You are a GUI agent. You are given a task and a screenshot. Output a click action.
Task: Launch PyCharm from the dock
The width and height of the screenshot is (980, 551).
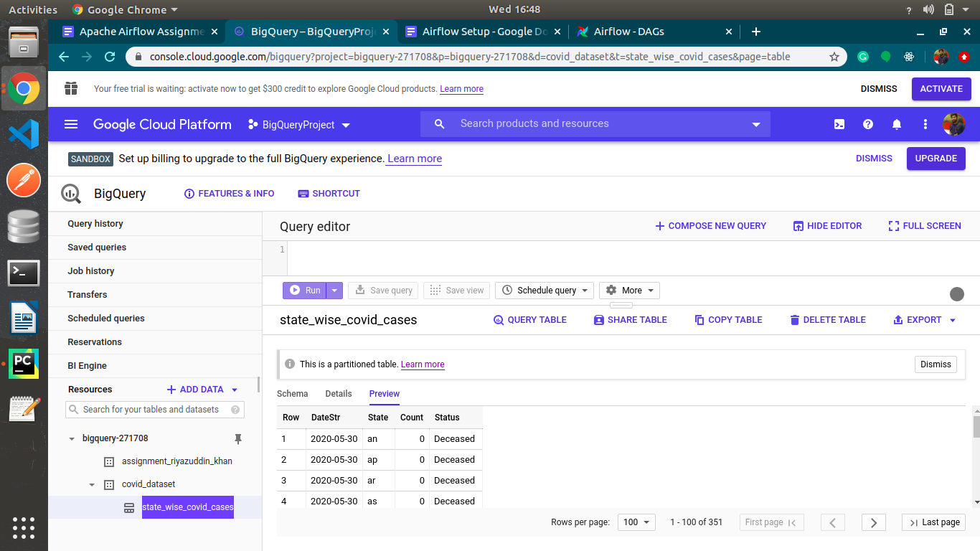[24, 364]
